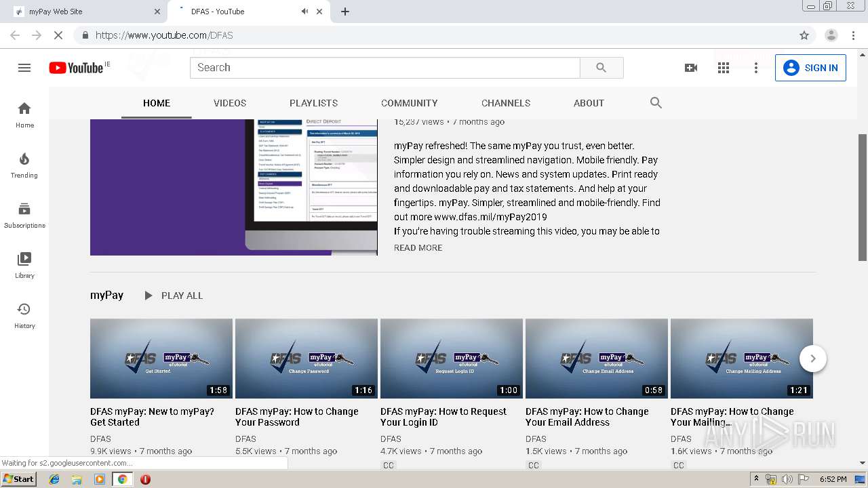Switch to the PLAYLISTS tab

pos(313,103)
